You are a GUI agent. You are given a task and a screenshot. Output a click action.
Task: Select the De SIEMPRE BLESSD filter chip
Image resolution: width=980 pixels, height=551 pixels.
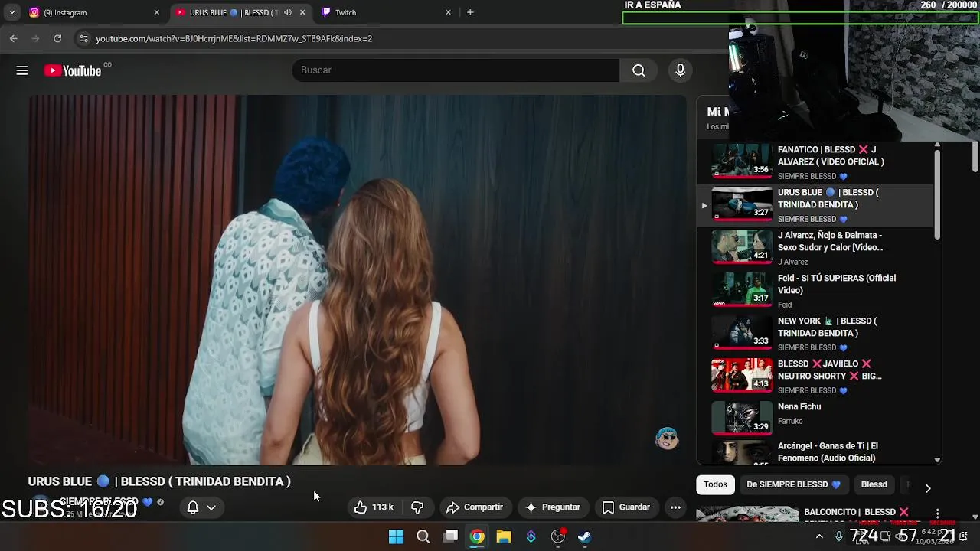[x=793, y=484]
